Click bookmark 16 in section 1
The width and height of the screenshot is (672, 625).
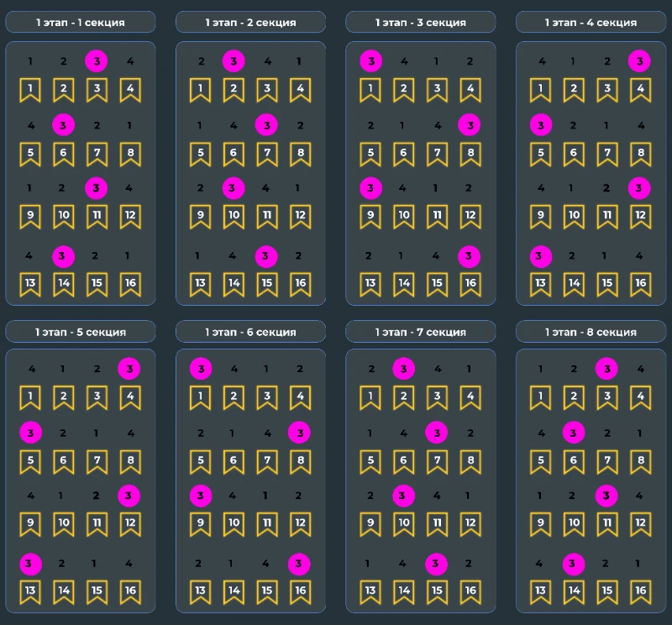coord(130,284)
